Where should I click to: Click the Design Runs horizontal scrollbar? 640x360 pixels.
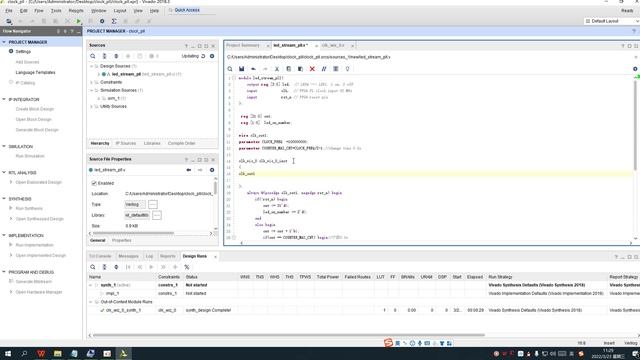click(289, 335)
